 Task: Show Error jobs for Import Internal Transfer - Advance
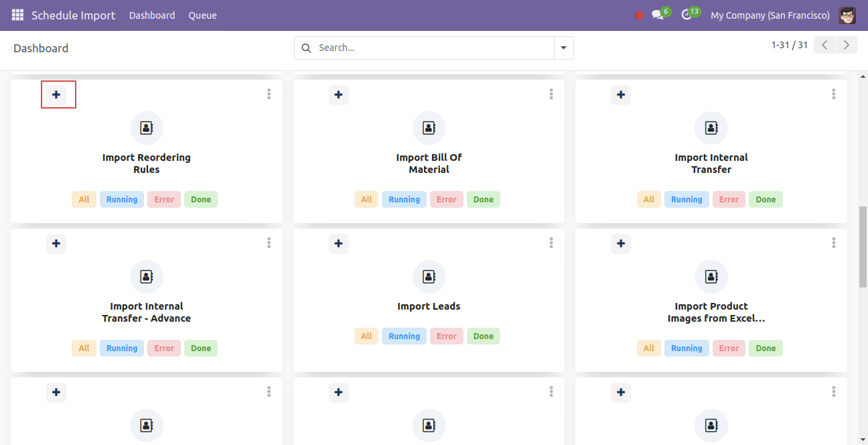coord(164,348)
